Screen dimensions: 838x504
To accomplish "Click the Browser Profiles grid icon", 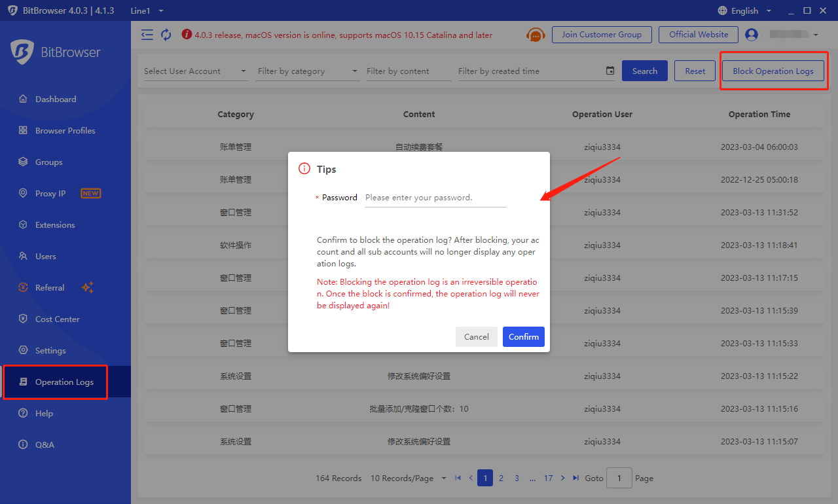I will click(x=23, y=131).
